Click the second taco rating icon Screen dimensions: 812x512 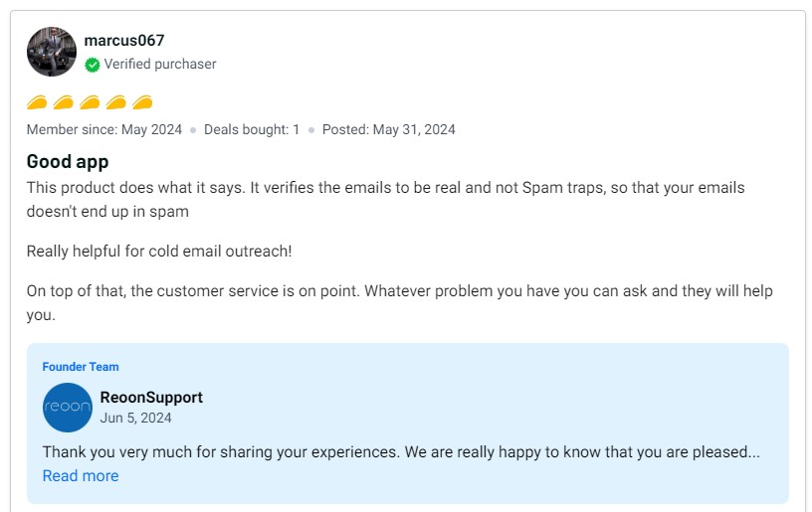coord(64,102)
